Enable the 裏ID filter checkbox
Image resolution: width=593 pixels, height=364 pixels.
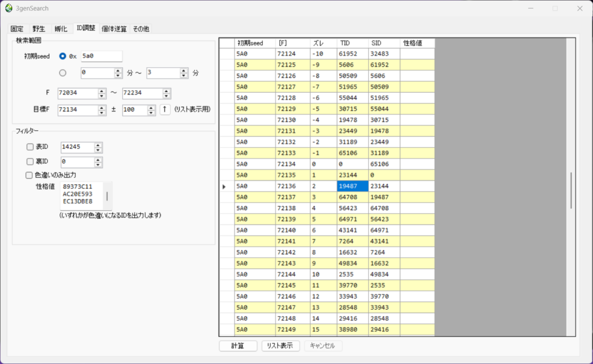click(x=30, y=161)
